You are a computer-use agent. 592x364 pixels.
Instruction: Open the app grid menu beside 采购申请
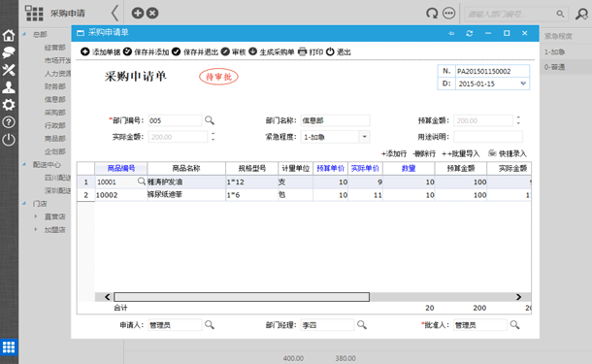point(34,14)
